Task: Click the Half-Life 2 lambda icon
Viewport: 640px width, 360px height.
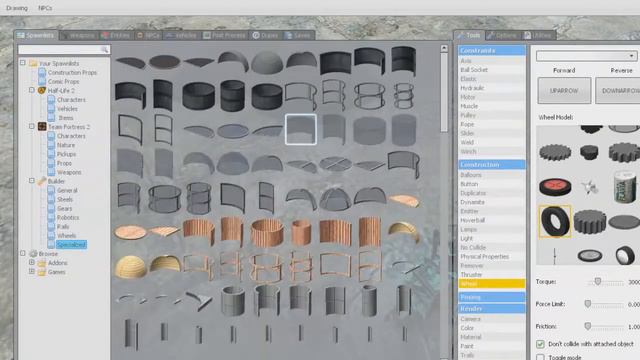Action: point(42,91)
